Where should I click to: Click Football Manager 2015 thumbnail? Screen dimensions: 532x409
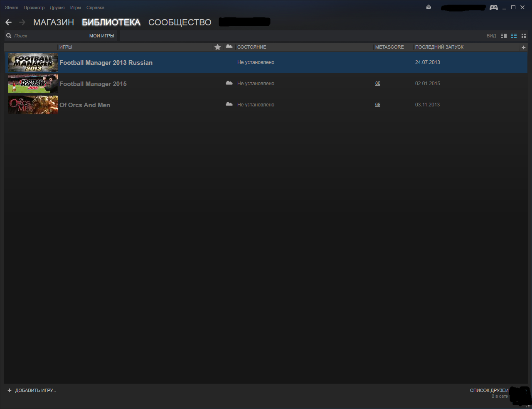point(33,84)
